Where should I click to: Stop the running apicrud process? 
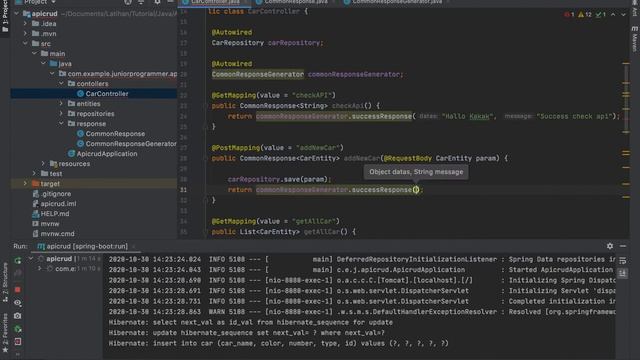(18, 289)
